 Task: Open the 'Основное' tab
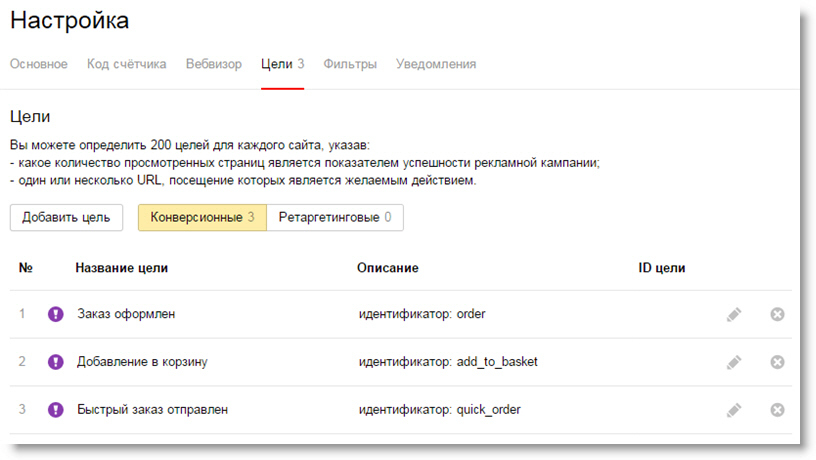tap(39, 64)
